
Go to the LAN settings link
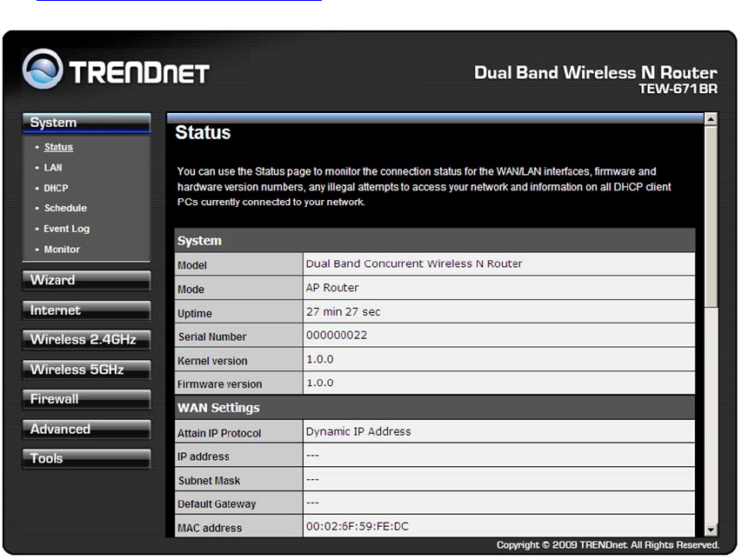pyautogui.click(x=52, y=168)
